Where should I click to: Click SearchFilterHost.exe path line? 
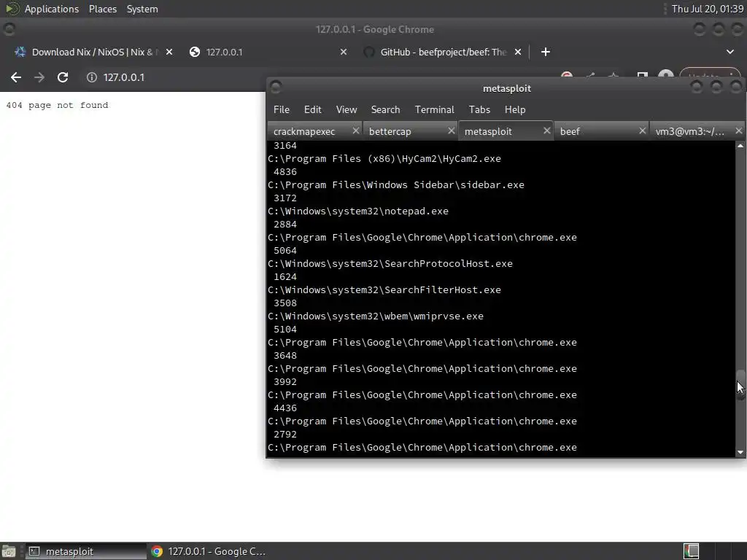pyautogui.click(x=384, y=289)
